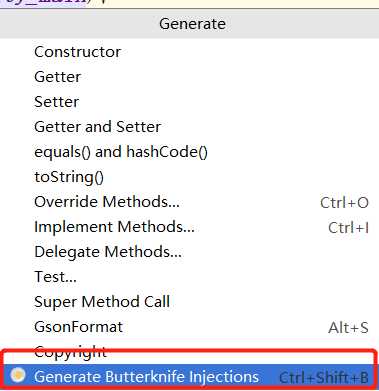Choose Getter and Setter
379x391 pixels.
(x=189, y=127)
